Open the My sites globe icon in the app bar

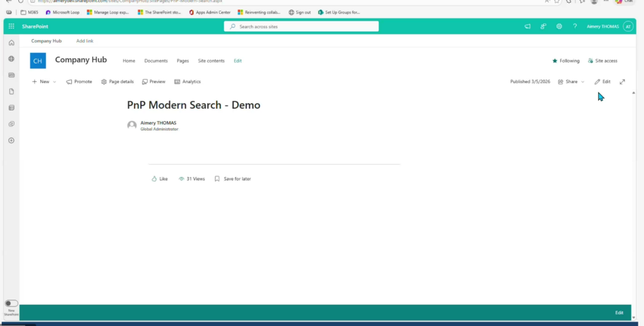pyautogui.click(x=11, y=59)
